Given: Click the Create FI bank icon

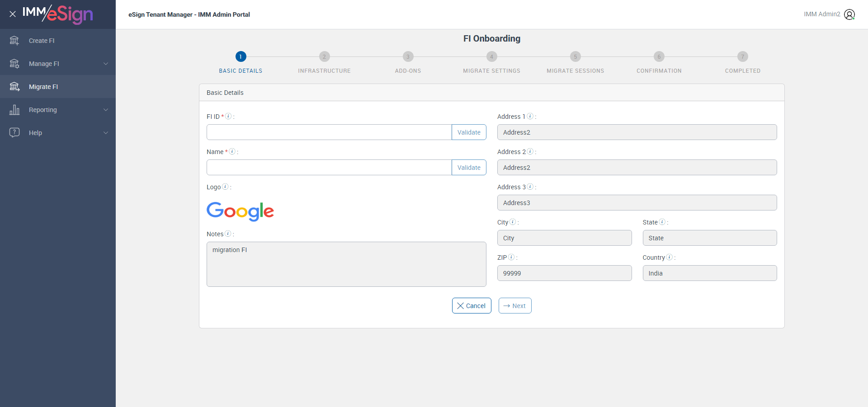Looking at the screenshot, I should [x=14, y=41].
